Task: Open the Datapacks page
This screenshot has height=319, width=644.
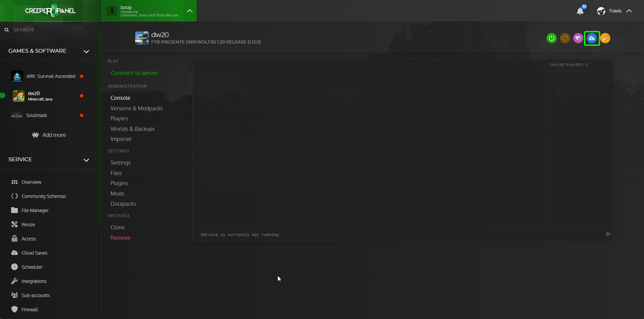Action: (123, 204)
